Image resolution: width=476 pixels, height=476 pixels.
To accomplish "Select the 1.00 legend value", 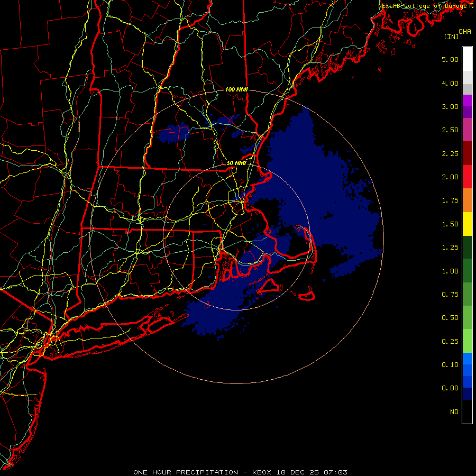I will 450,271.
